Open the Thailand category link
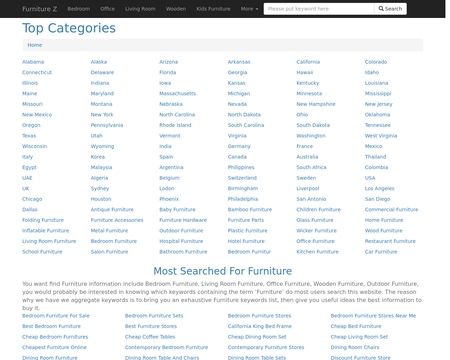This screenshot has width=450, height=360. coord(376,157)
